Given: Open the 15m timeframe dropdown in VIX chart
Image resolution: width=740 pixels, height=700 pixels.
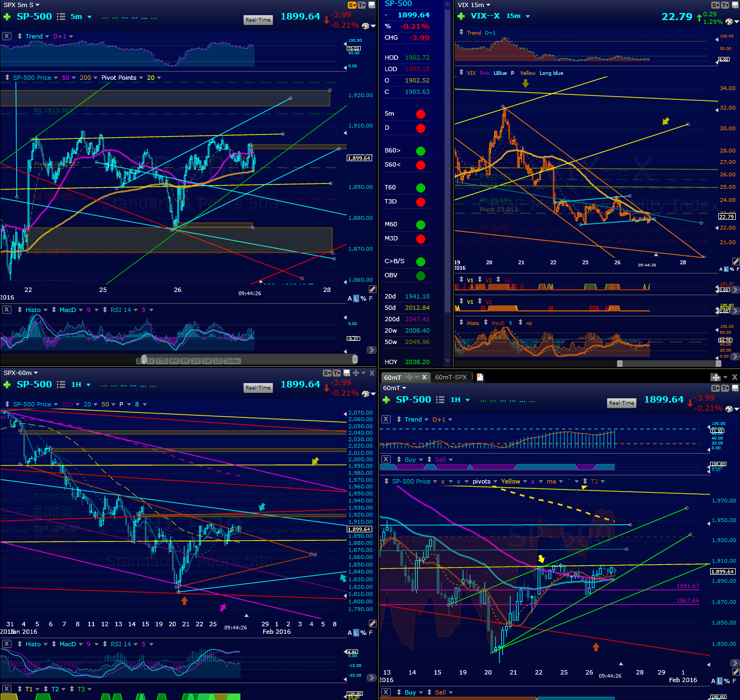Looking at the screenshot, I should [x=528, y=16].
